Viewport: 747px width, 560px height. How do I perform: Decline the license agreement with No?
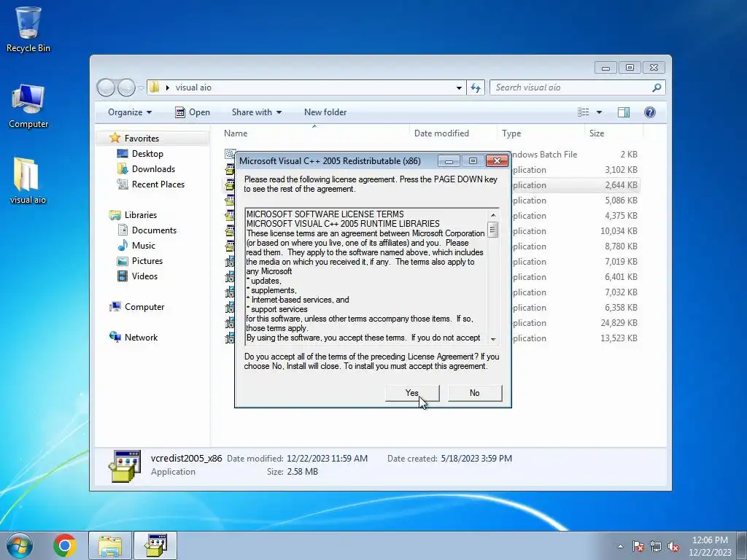[474, 393]
